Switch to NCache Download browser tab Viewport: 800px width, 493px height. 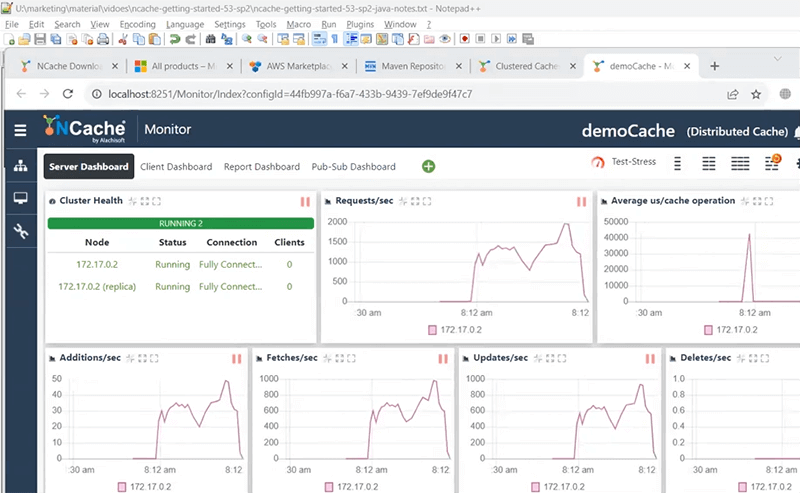pyautogui.click(x=69, y=66)
